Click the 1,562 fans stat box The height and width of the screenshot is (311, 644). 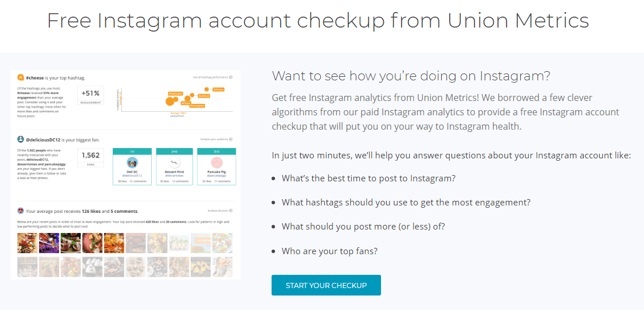click(x=91, y=157)
